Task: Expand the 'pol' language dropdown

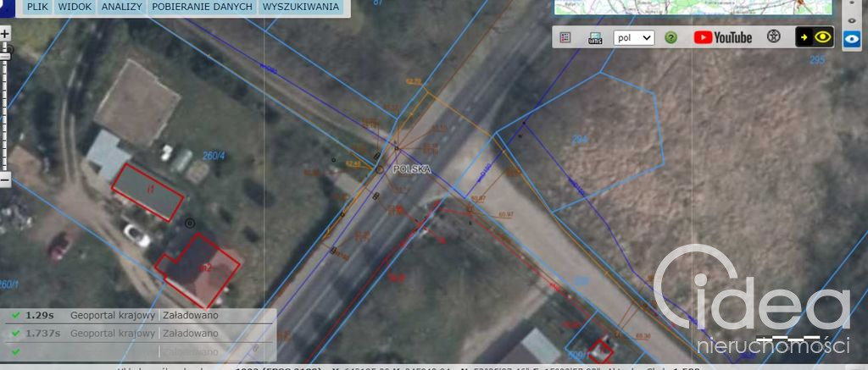Action: 634,37
